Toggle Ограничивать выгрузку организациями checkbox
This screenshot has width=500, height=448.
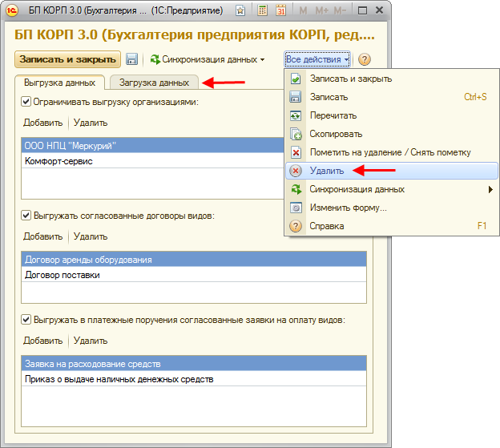click(26, 102)
